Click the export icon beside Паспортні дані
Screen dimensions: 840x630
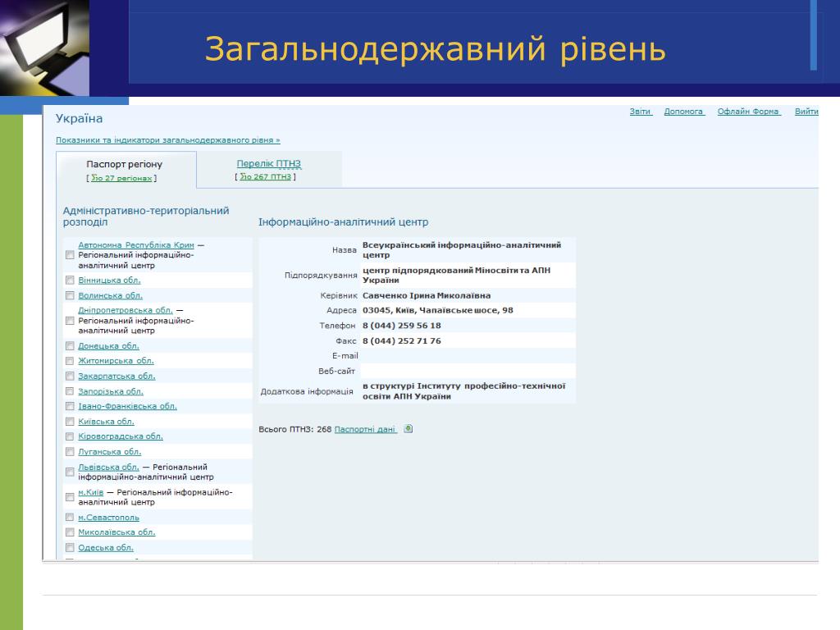click(409, 428)
